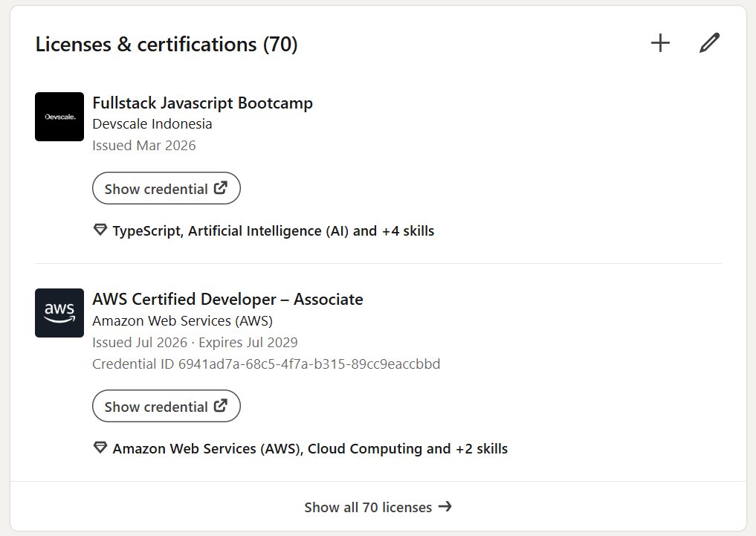
Task: Show credential for AWS Certified Developer
Action: pyautogui.click(x=167, y=406)
